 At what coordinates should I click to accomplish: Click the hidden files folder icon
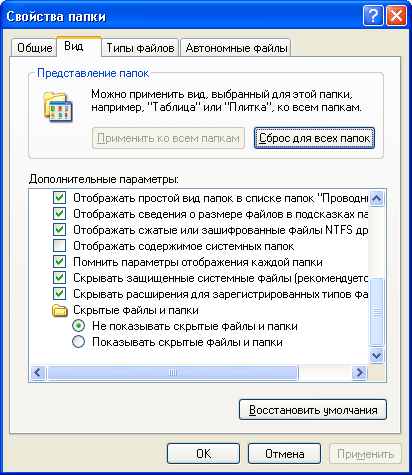point(60,310)
